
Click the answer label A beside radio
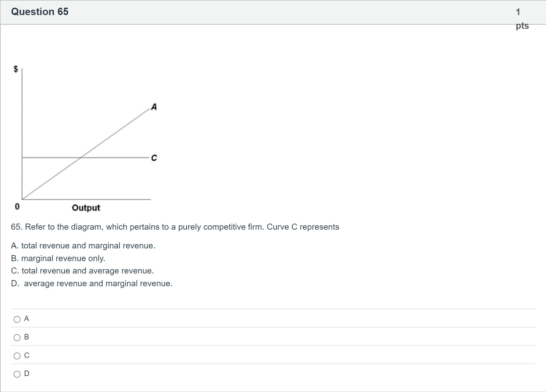[x=27, y=319]
